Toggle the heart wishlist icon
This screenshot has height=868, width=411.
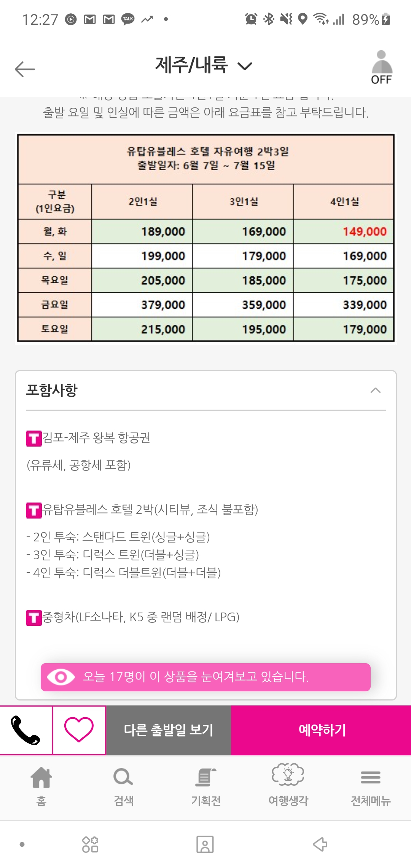coord(79,730)
